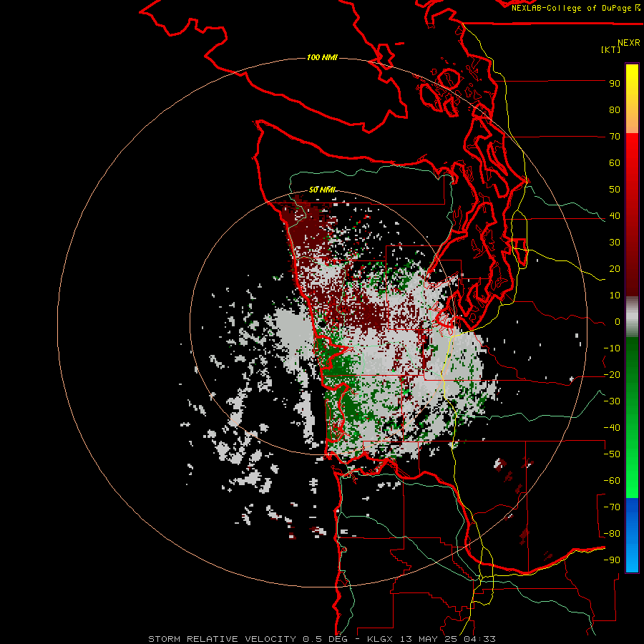Click the "04:33" time in the caption
The image size is (644, 644).
pos(481,639)
